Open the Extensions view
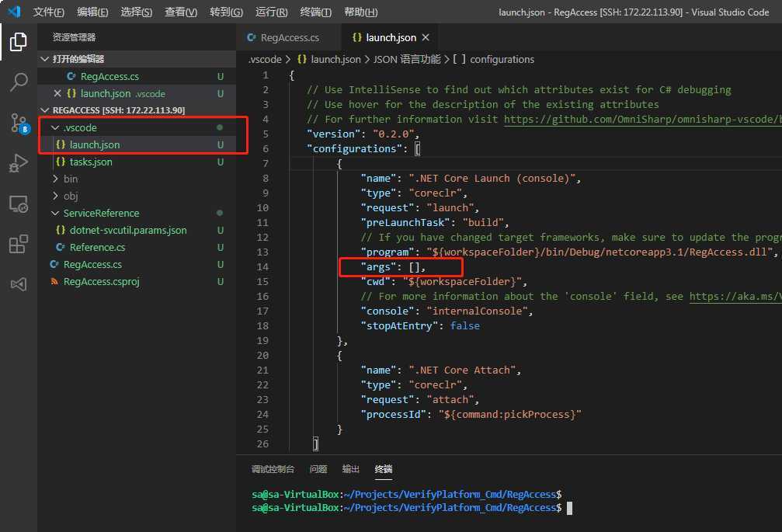Screen dimensions: 782x532 19,245
